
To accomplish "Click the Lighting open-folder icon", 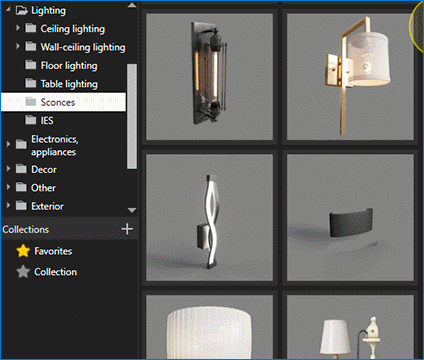I will pyautogui.click(x=22, y=10).
